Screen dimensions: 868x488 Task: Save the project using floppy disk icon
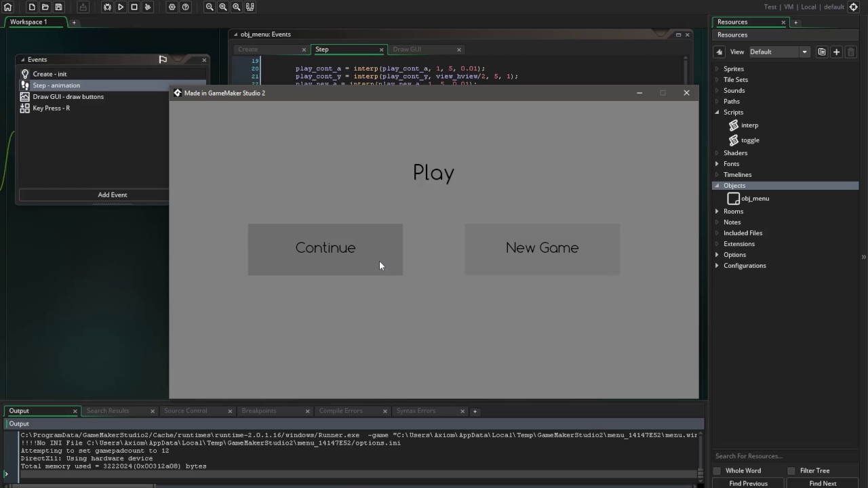59,7
